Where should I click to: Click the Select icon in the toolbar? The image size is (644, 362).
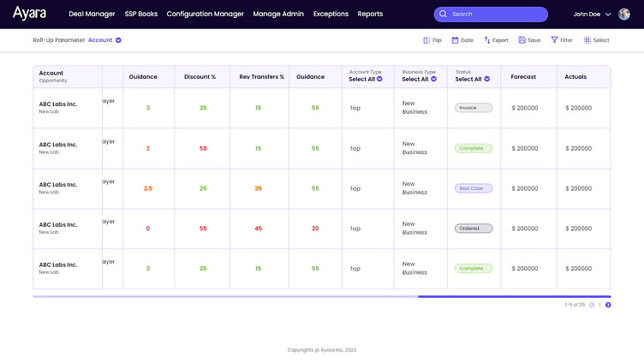[587, 40]
